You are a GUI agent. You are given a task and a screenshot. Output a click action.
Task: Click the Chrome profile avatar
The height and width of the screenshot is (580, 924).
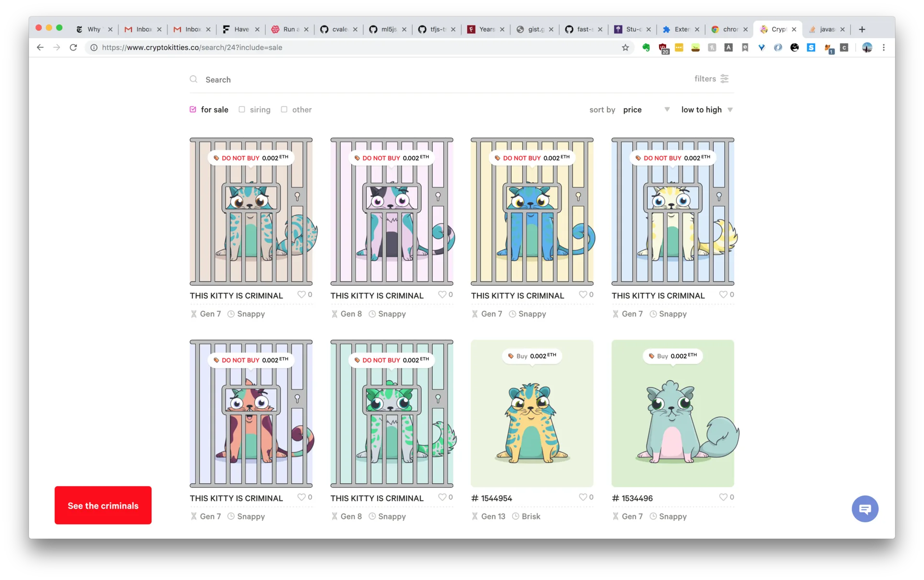867,47
